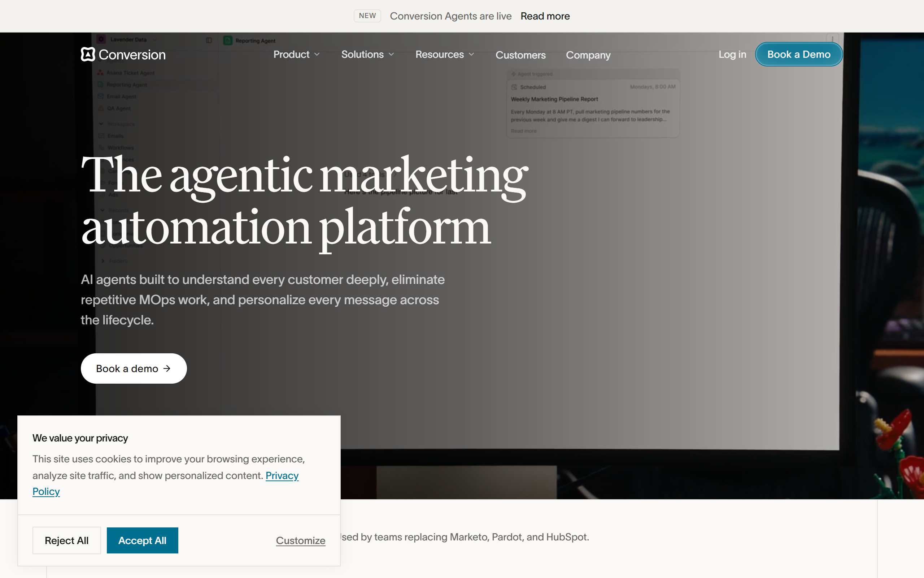Image resolution: width=924 pixels, height=578 pixels.
Task: Collapse the Workspace section chevron
Action: (x=101, y=124)
